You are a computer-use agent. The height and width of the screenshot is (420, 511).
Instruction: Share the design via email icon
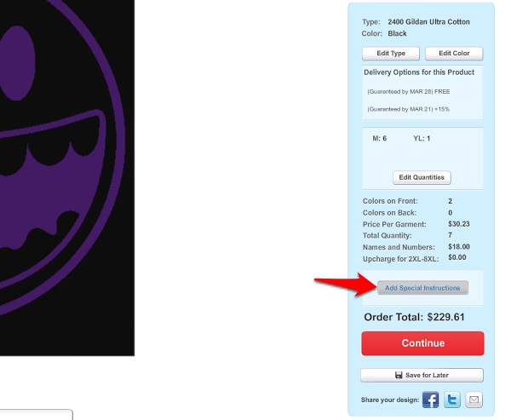(474, 400)
